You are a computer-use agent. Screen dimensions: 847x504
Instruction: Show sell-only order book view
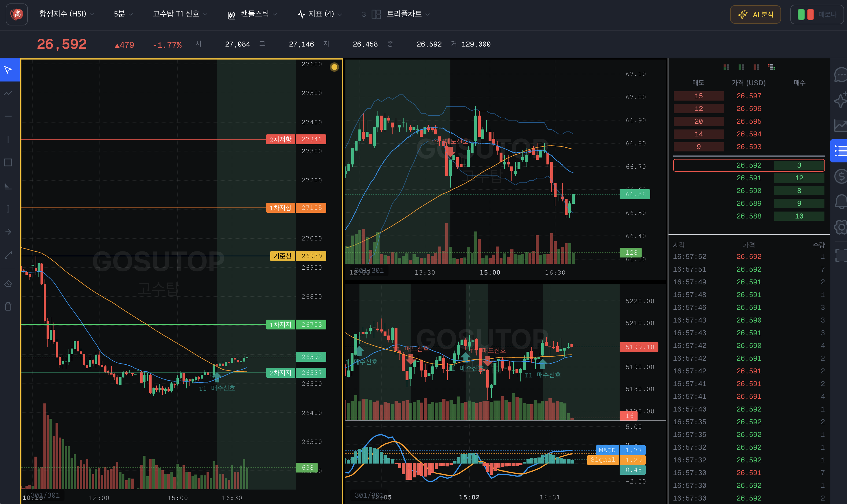(756, 67)
